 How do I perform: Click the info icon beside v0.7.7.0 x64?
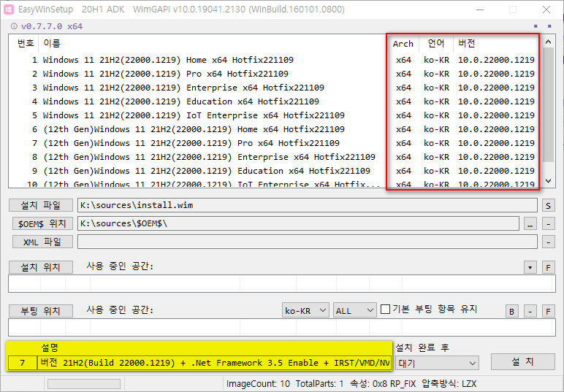pos(14,26)
